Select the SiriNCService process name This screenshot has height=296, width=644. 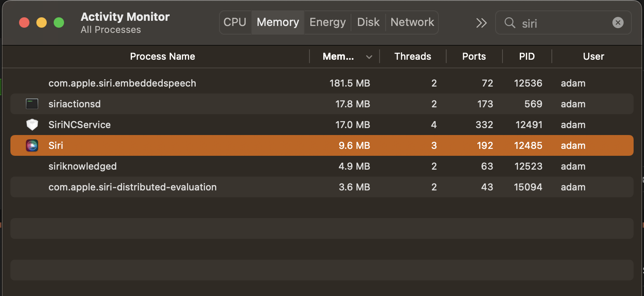[x=80, y=125]
